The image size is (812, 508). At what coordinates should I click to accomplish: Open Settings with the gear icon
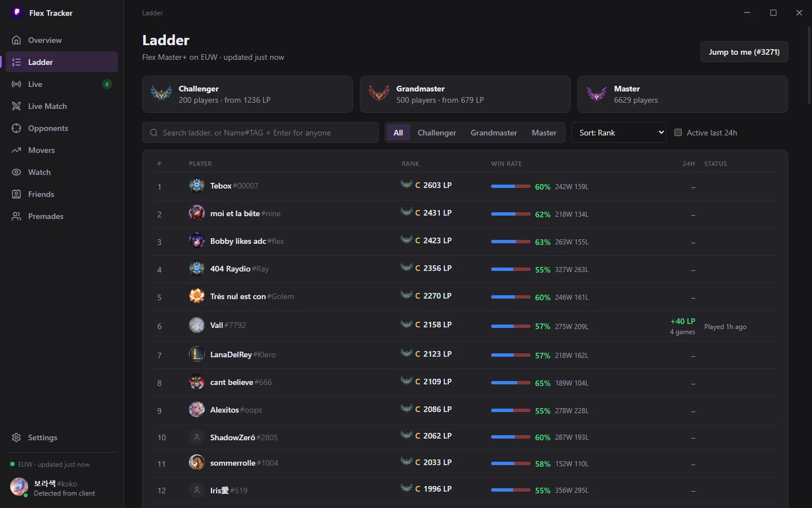click(x=16, y=437)
